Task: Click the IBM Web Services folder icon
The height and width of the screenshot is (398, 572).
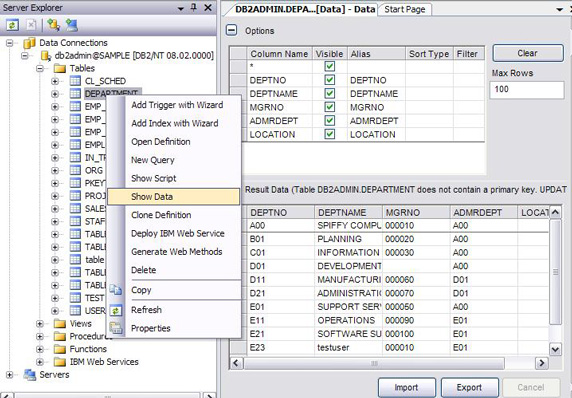Action: pyautogui.click(x=59, y=362)
